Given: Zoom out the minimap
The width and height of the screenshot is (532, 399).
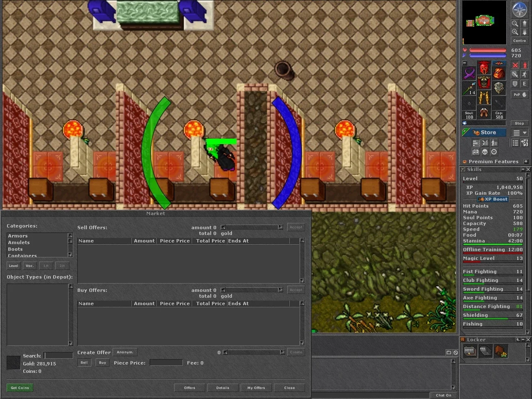Looking at the screenshot, I should pos(515,24).
